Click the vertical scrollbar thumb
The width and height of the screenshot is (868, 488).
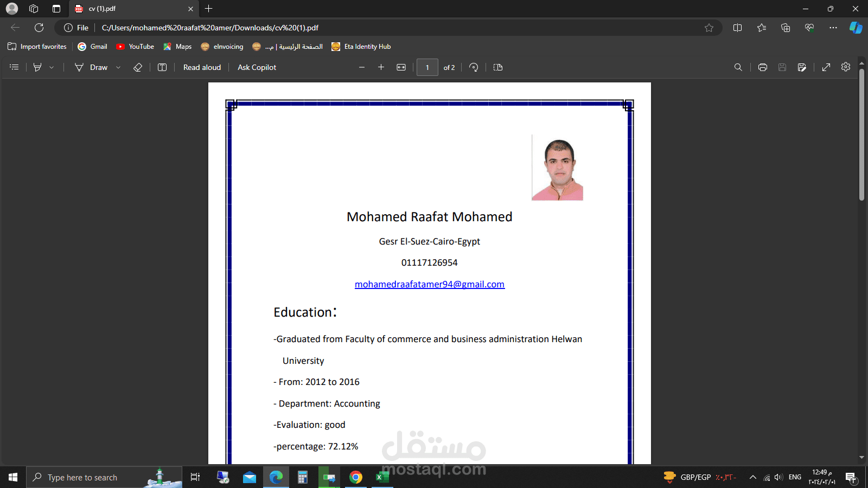point(861,134)
